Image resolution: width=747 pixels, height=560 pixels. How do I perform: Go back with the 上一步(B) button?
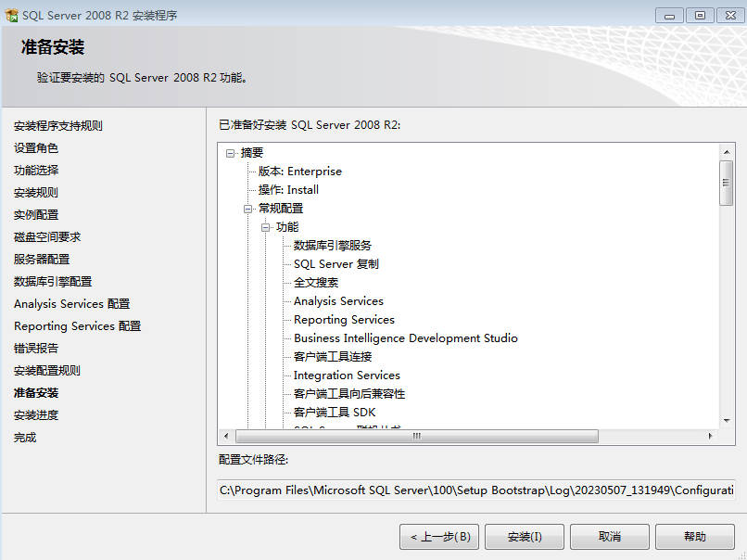(x=440, y=537)
